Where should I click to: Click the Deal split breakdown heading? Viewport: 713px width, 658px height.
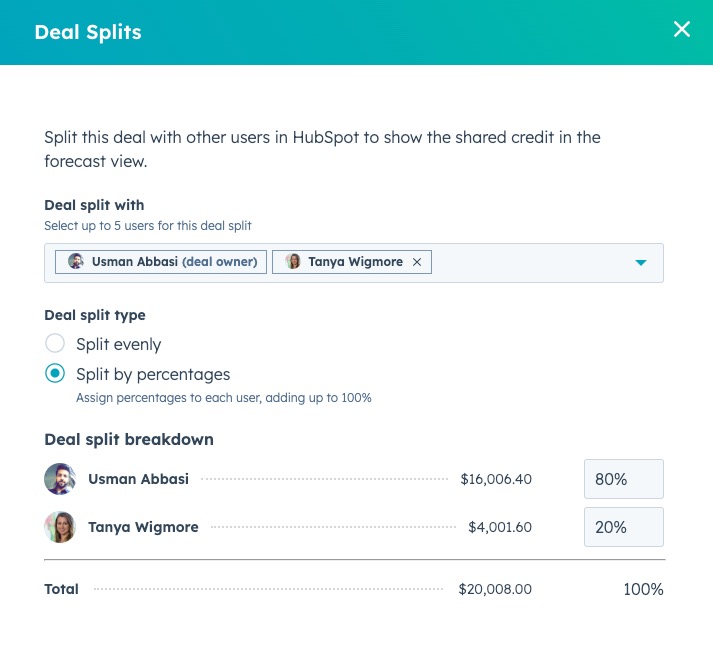click(x=129, y=439)
